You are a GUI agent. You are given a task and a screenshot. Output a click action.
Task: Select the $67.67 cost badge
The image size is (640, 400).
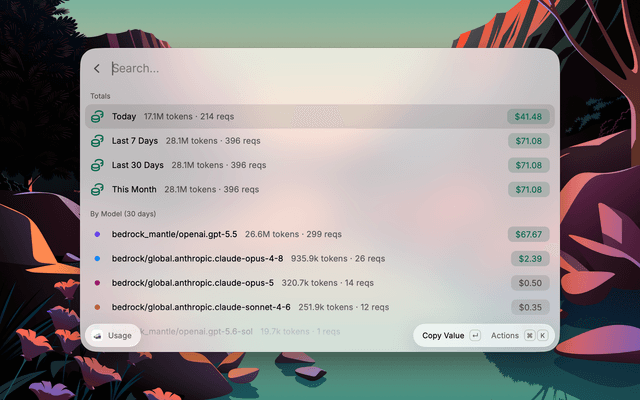click(529, 234)
